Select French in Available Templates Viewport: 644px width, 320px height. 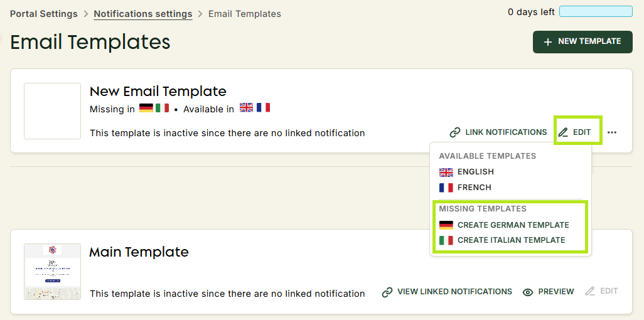point(465,188)
